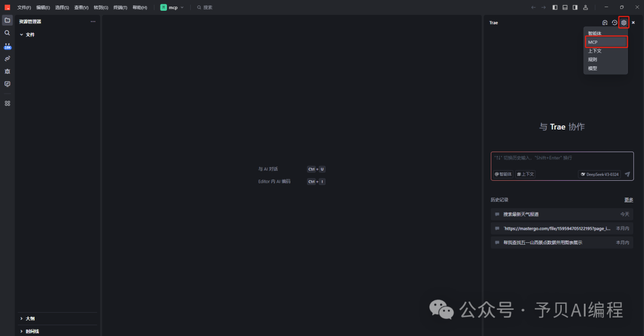Open the 编辑(E) menu
This screenshot has height=336, width=644.
43,7
